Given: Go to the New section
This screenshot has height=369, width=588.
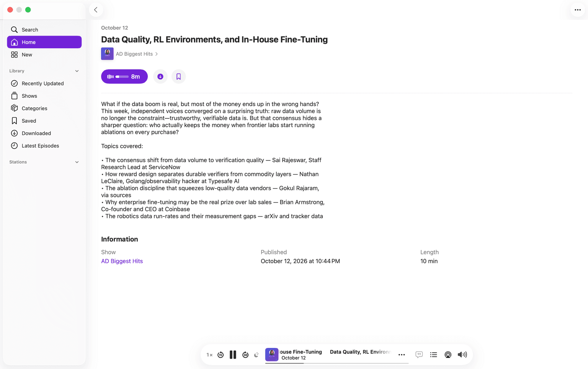Looking at the screenshot, I should [44, 54].
